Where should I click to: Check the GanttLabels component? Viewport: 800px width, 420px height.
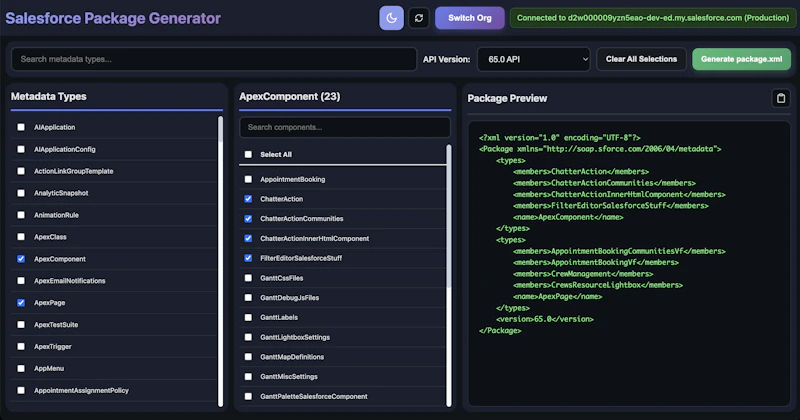tap(248, 317)
